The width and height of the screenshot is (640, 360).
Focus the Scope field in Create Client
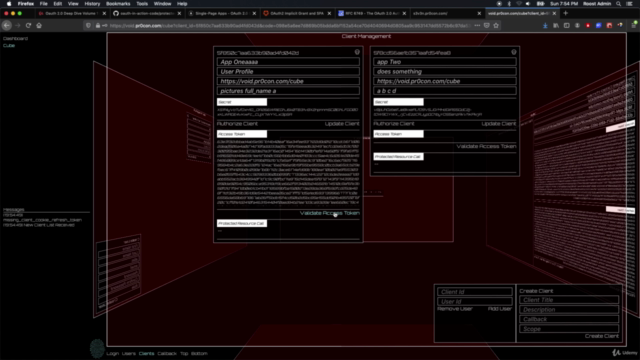coord(569,329)
